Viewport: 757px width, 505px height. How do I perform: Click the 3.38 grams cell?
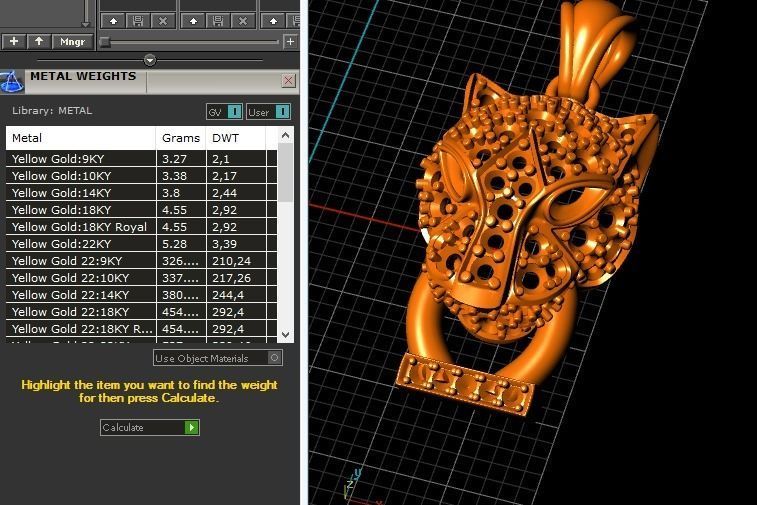[182, 176]
